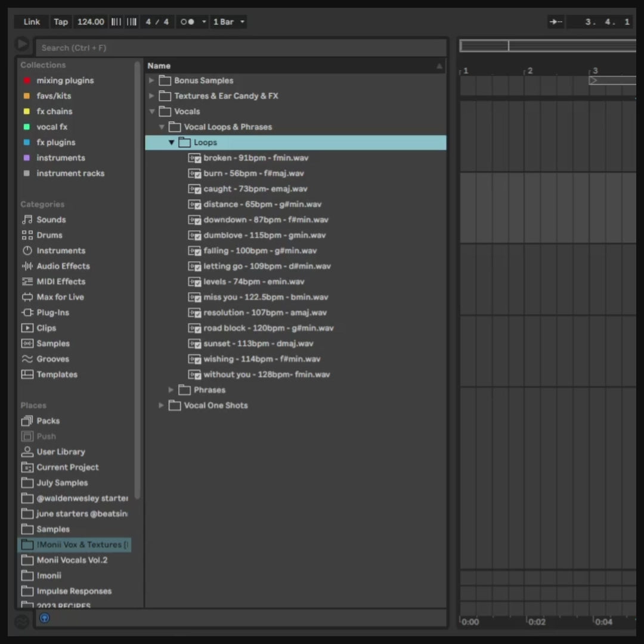
Task: Select the vocal fx collection
Action: (52, 127)
